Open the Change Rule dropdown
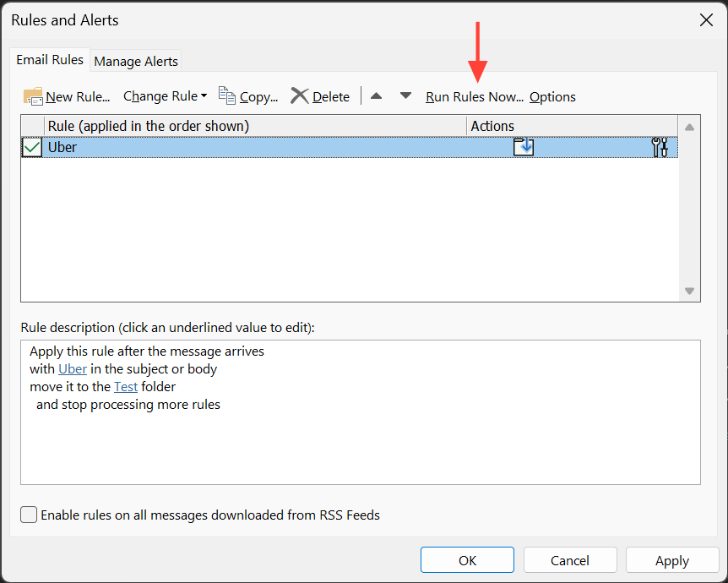This screenshot has width=728, height=583. click(165, 96)
